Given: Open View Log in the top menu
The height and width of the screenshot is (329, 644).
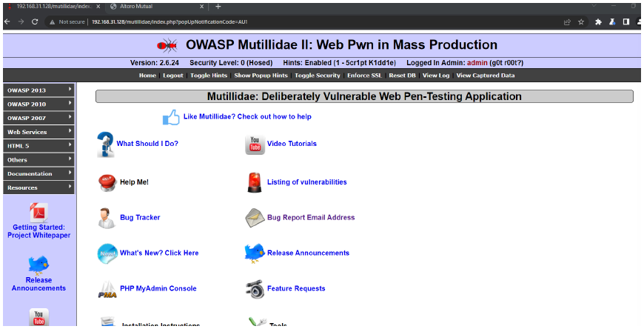Looking at the screenshot, I should click(x=436, y=76).
